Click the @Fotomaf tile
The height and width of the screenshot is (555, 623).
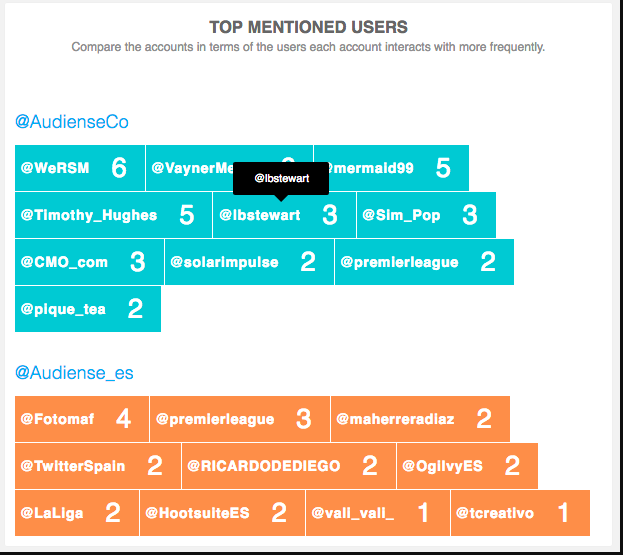pyautogui.click(x=82, y=419)
